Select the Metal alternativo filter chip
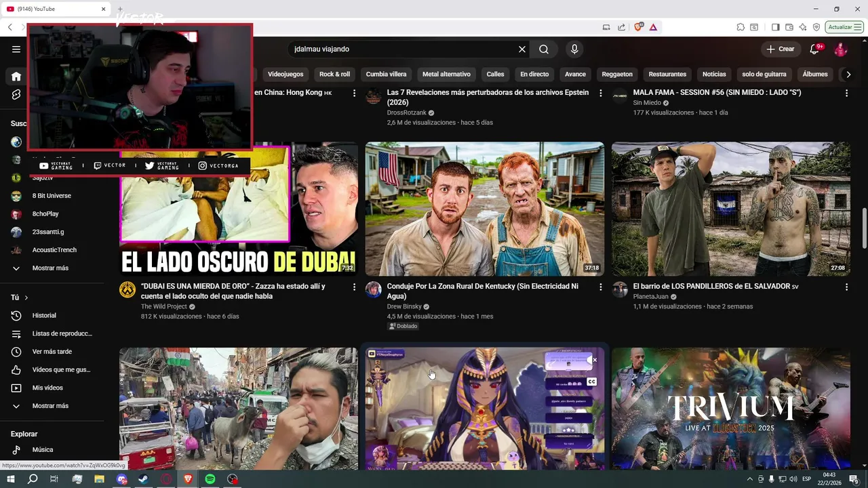This screenshot has width=868, height=488. 446,74
